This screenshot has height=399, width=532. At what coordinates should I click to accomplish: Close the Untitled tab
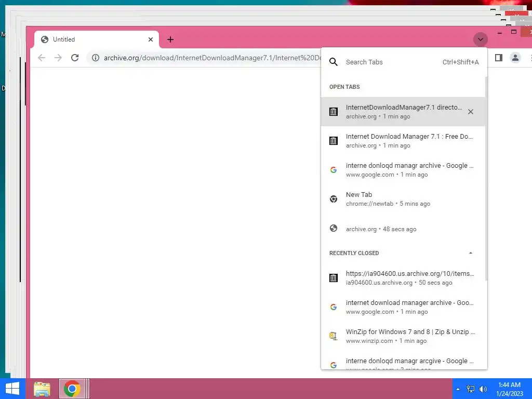(151, 39)
